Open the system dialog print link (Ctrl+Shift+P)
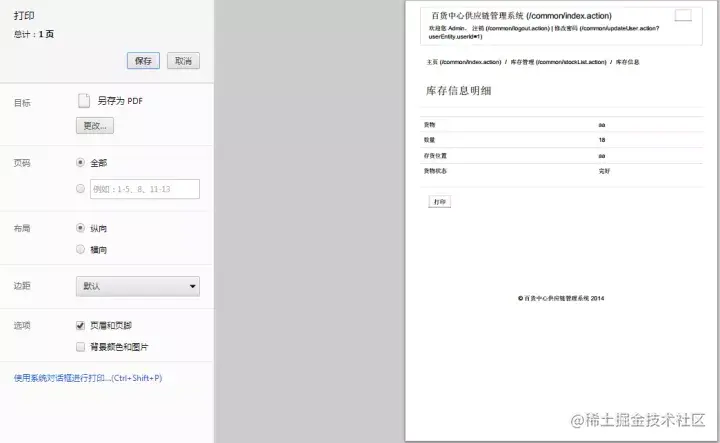Image resolution: width=720 pixels, height=443 pixels. point(88,378)
